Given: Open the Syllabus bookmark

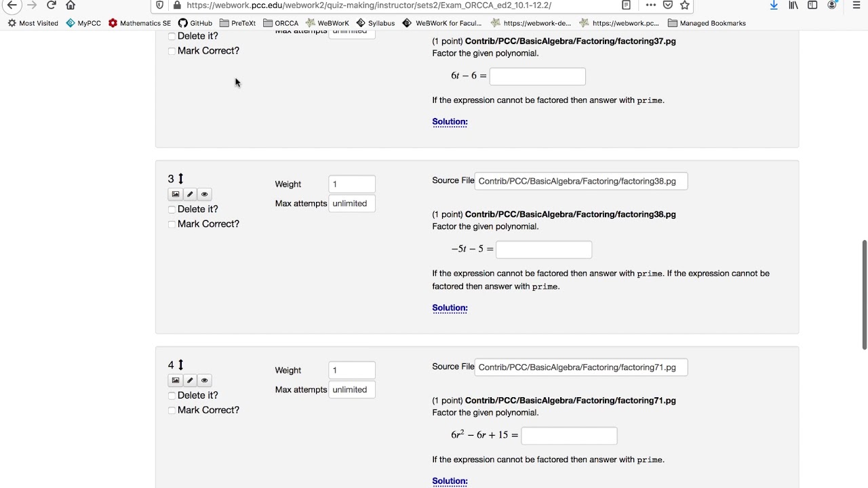Looking at the screenshot, I should tap(376, 23).
